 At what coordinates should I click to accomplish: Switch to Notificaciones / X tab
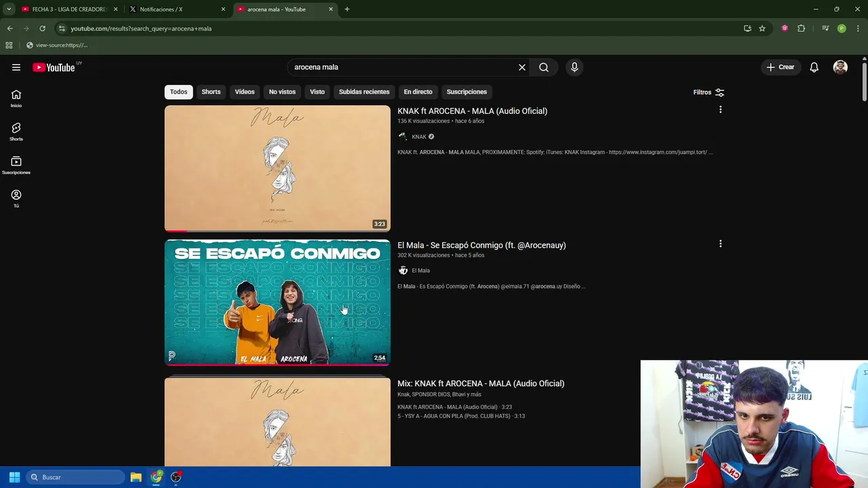[178, 9]
